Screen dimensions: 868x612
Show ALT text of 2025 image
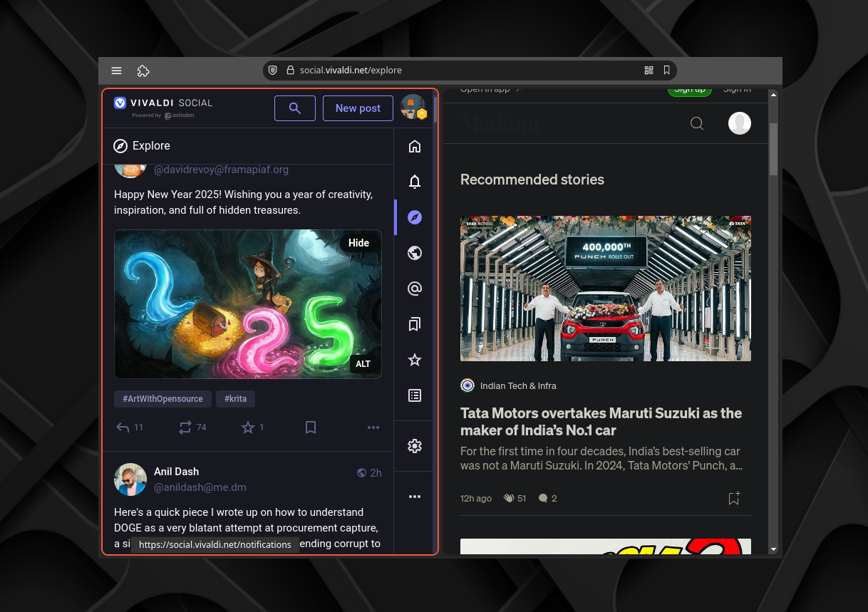pos(363,364)
